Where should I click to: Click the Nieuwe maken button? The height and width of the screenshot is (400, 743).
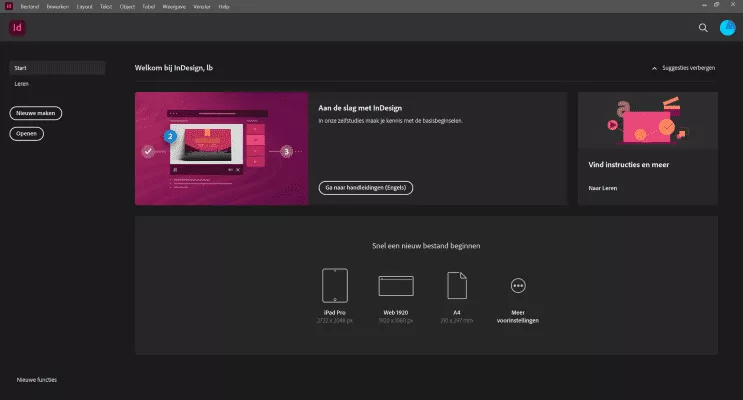coord(34,114)
